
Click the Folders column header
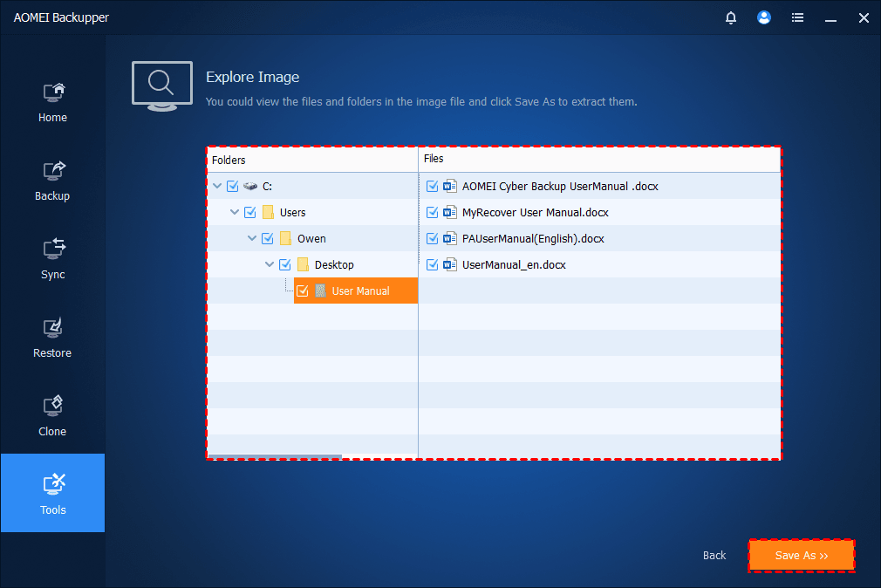coord(312,161)
